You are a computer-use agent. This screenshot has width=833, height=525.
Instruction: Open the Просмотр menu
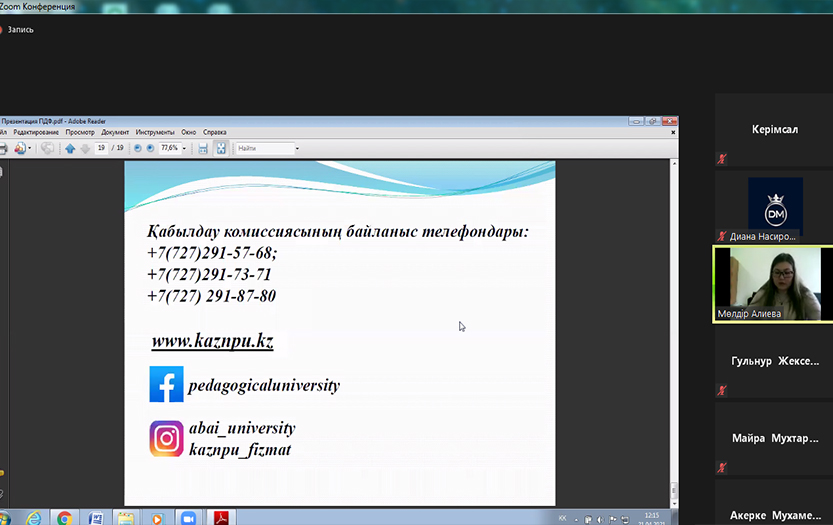80,132
